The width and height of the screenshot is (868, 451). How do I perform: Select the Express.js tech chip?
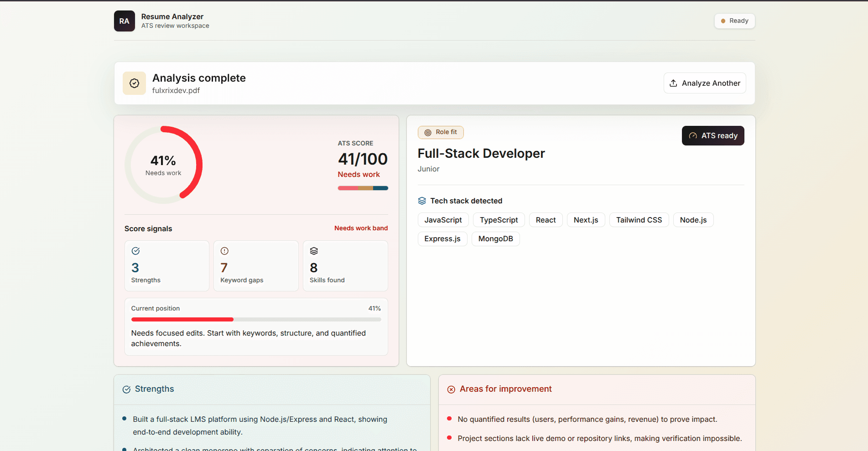click(442, 238)
